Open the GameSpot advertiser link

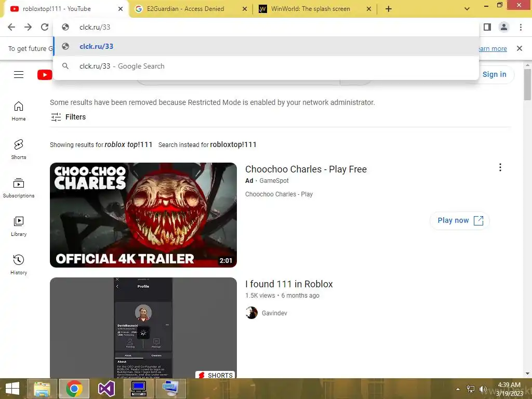pos(274,181)
